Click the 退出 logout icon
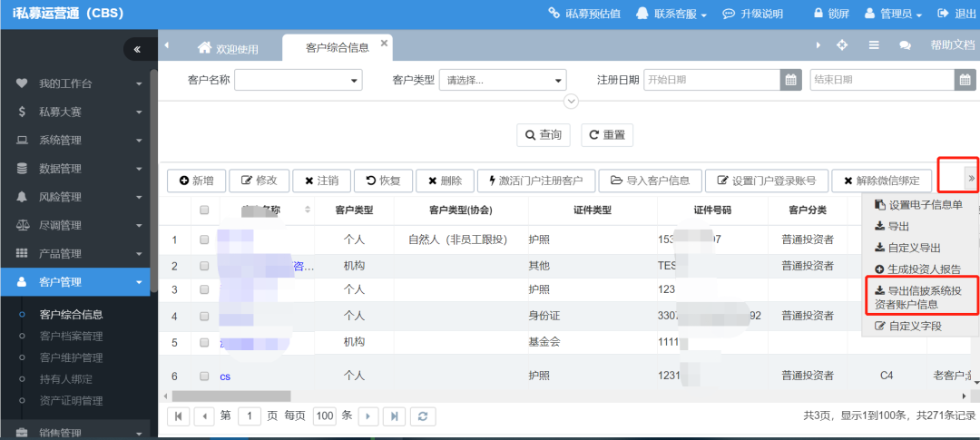Image resolution: width=980 pixels, height=440 pixels. coord(943,13)
